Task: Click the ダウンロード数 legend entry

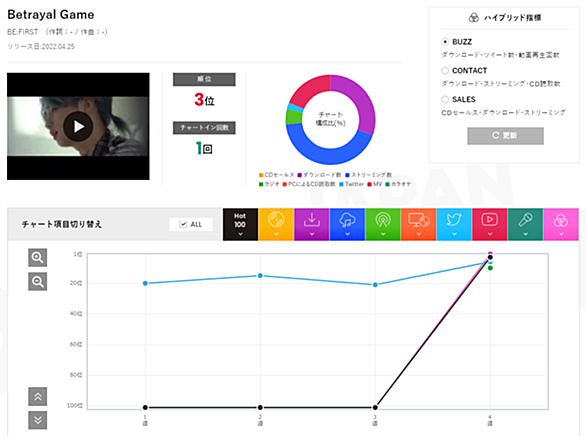Action: coord(320,175)
